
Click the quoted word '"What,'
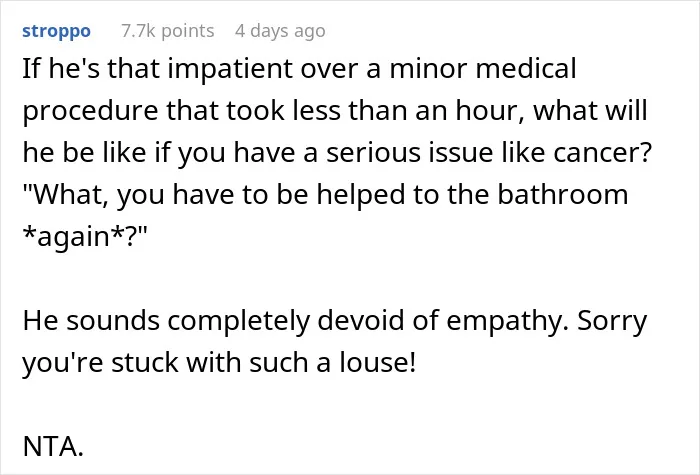[x=65, y=195]
